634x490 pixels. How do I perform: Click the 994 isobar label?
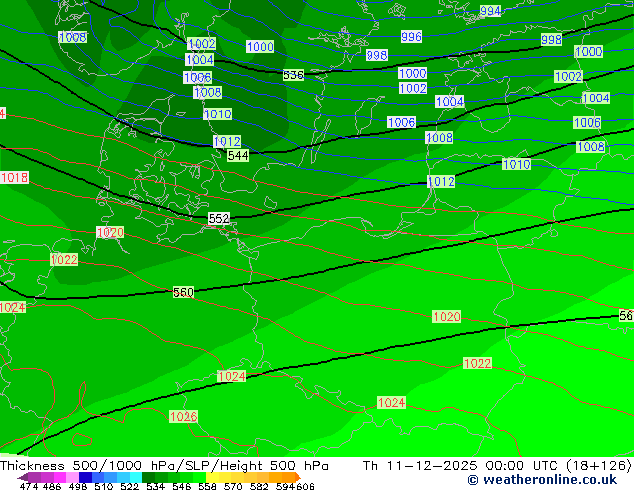pyautogui.click(x=490, y=11)
